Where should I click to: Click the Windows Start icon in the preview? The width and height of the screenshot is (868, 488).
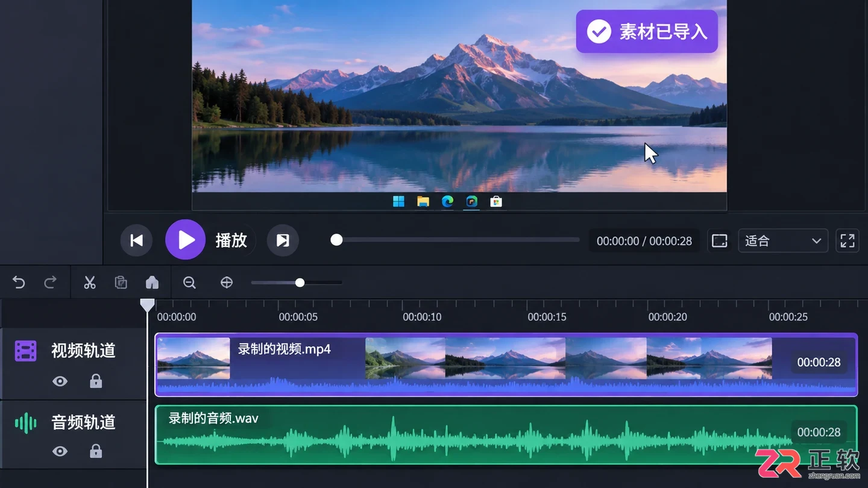point(399,201)
